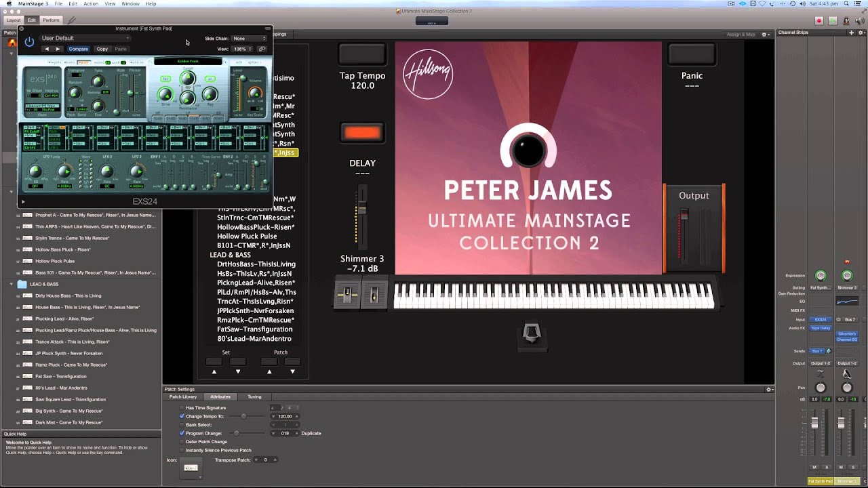Click the pitch bend wheel control

click(347, 295)
